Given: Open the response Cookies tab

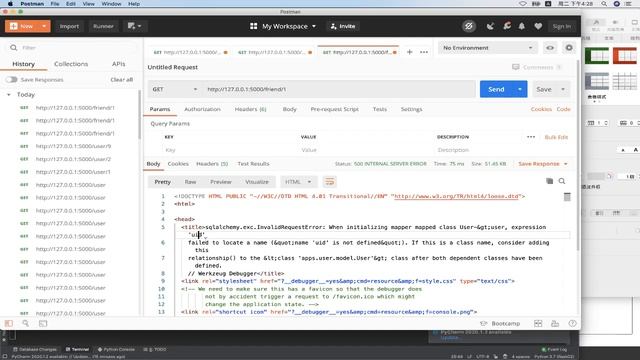Looking at the screenshot, I should click(178, 164).
